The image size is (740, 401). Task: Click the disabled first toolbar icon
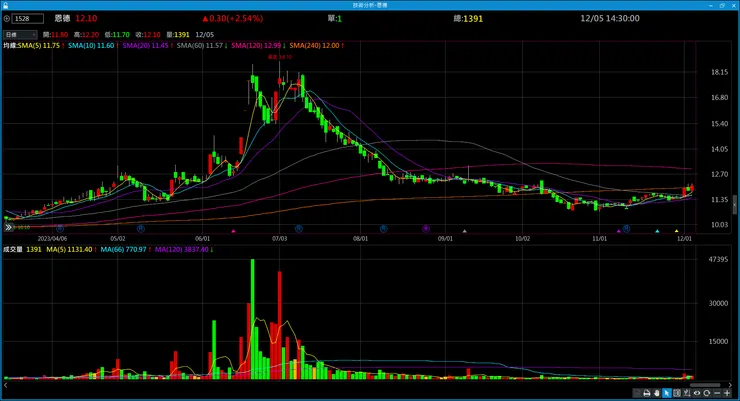pos(637,393)
